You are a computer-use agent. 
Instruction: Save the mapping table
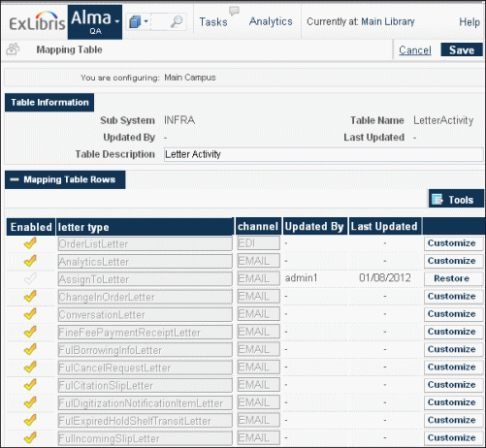(462, 49)
